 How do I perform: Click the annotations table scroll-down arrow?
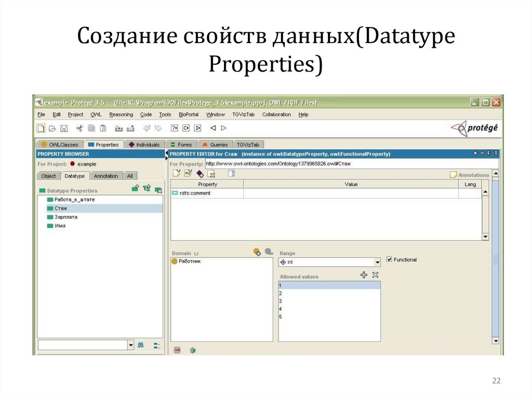click(x=485, y=237)
